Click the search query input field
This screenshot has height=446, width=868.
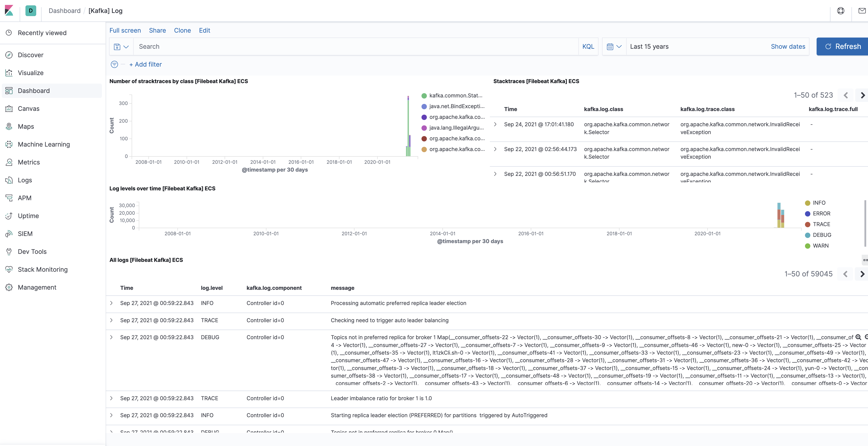coord(356,46)
